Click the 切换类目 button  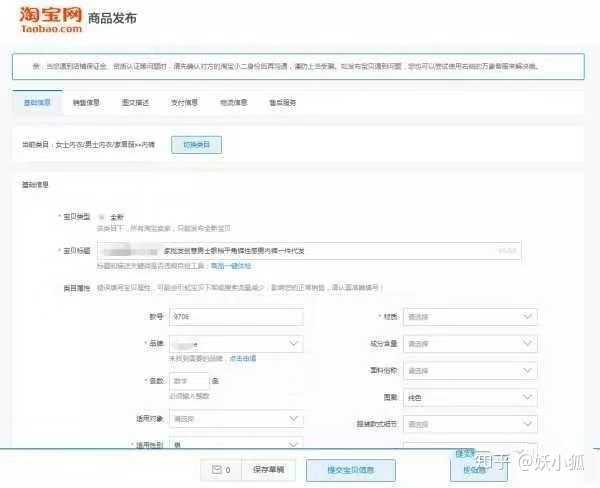(x=196, y=145)
